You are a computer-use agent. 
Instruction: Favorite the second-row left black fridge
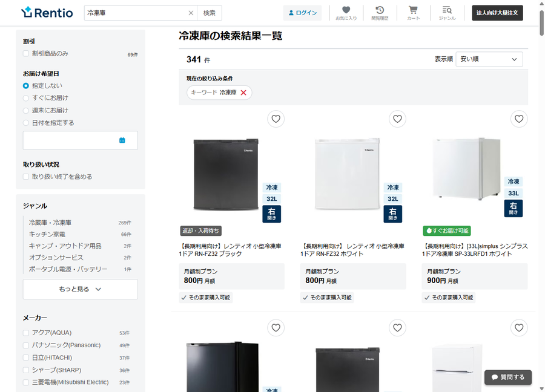coord(276,327)
